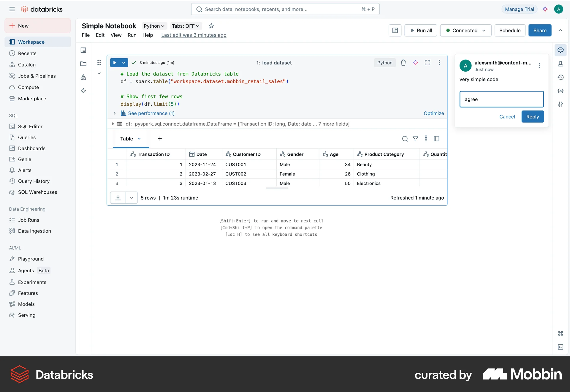Open the filter options for the table
Image resolution: width=570 pixels, height=392 pixels.
pos(415,139)
